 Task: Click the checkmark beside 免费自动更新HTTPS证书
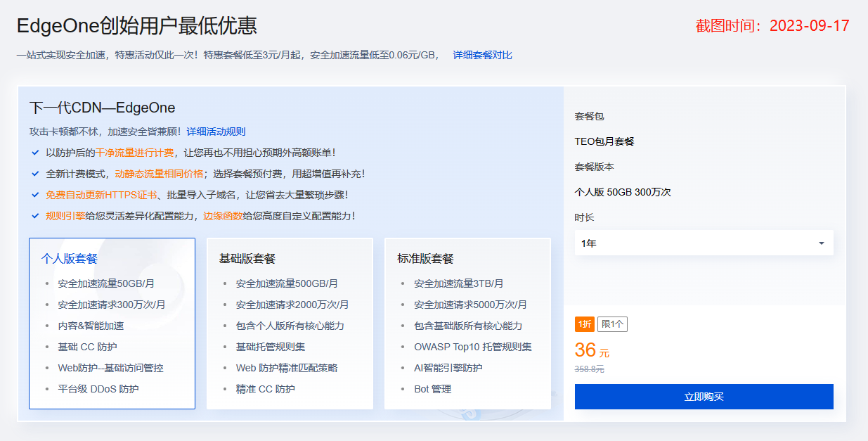coord(35,194)
